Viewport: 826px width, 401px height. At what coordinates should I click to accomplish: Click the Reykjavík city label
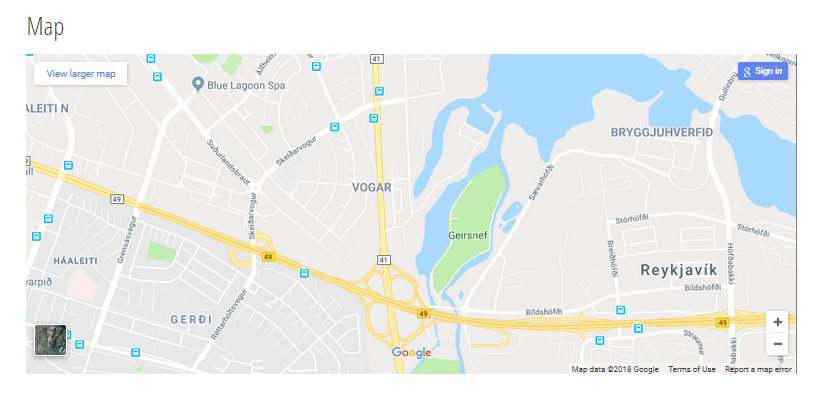coord(679,271)
